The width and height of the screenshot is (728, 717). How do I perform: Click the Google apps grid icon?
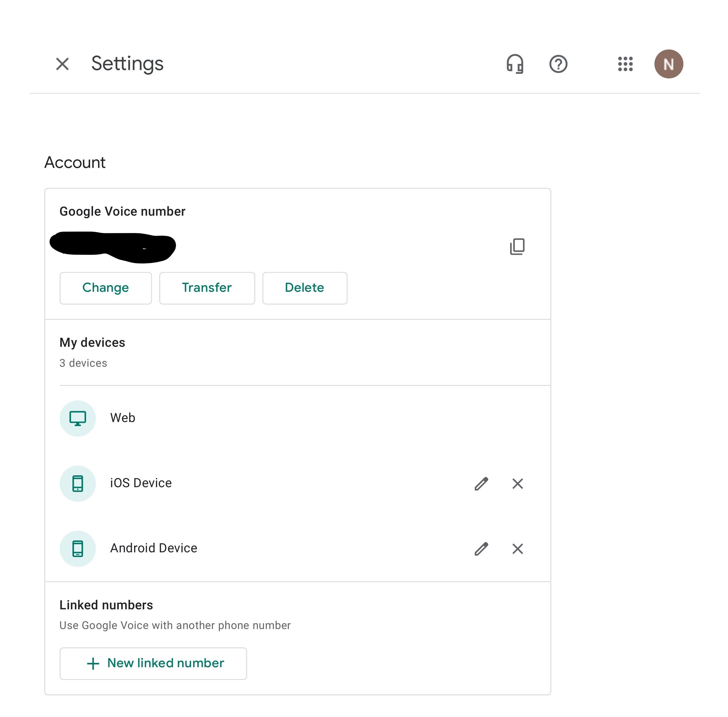click(x=624, y=64)
